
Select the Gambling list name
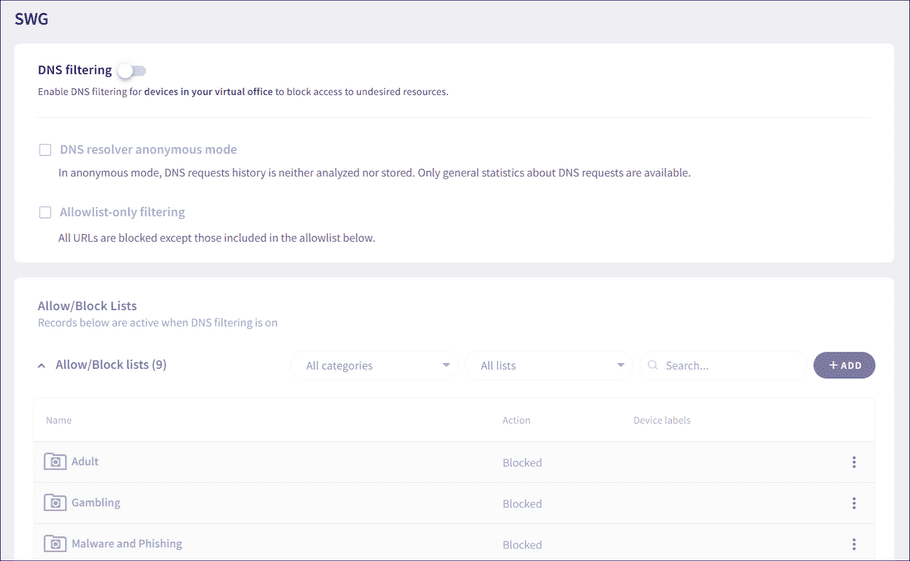pos(96,502)
